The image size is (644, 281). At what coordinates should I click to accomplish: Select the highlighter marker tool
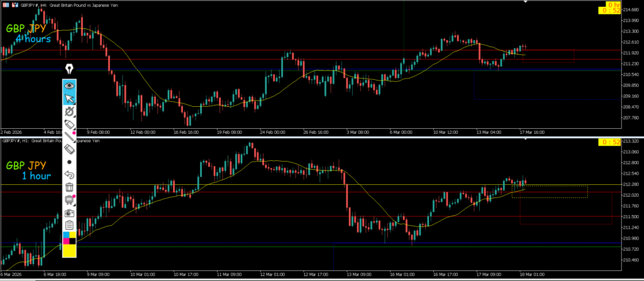69,125
